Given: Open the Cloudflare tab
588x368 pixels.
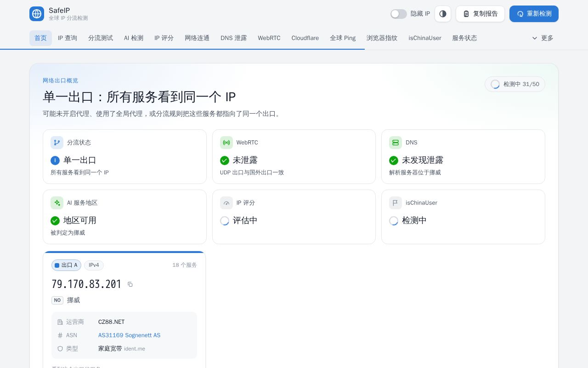Looking at the screenshot, I should pos(305,38).
